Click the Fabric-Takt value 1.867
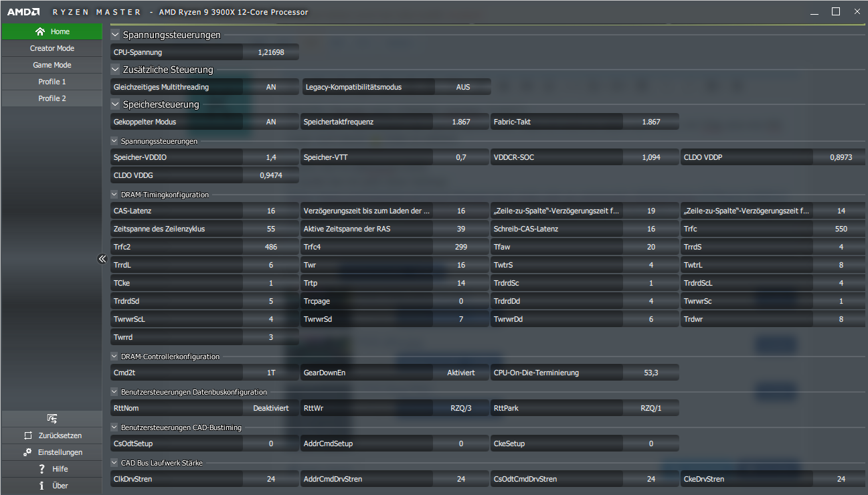The image size is (868, 495). 651,122
